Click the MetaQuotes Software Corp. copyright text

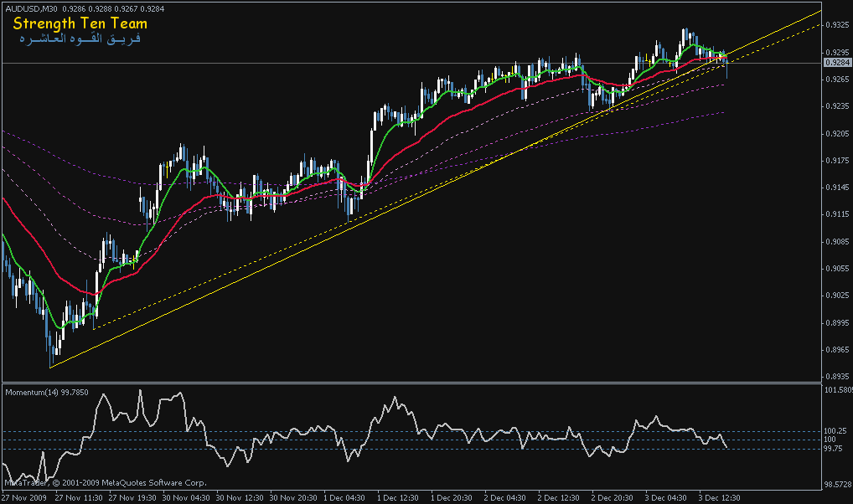pos(105,483)
